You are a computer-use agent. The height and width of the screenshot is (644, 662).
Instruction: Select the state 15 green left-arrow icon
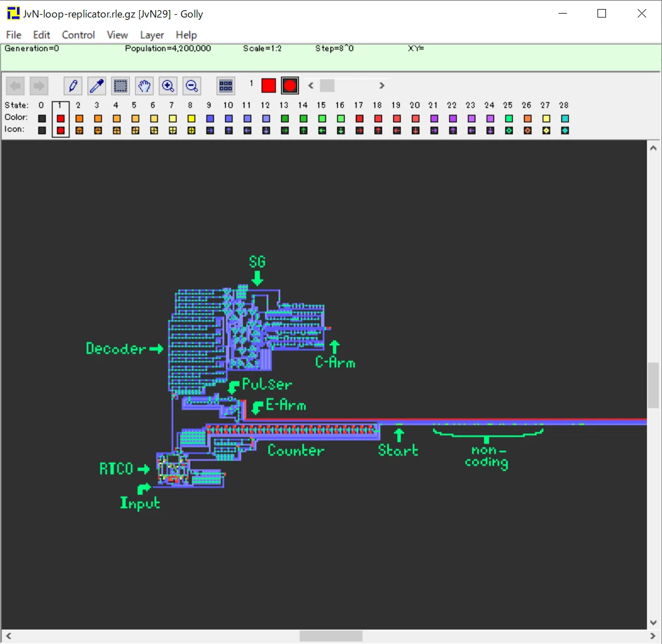point(322,131)
